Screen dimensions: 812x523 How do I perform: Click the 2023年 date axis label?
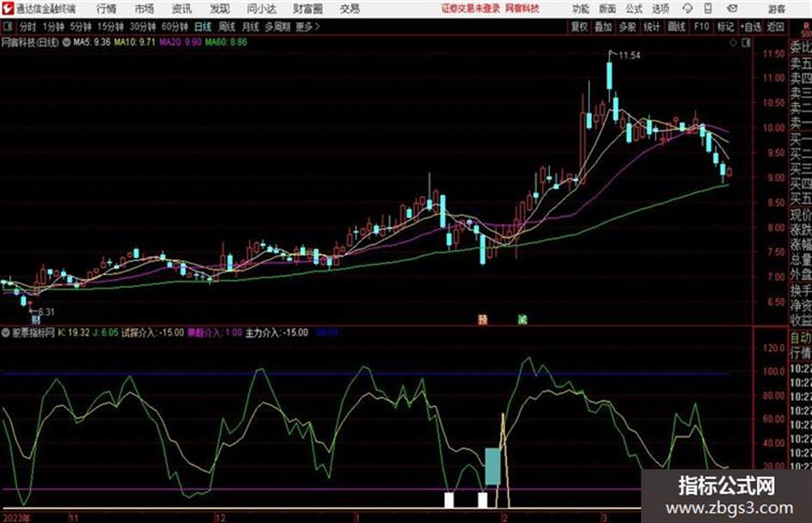pyautogui.click(x=16, y=518)
